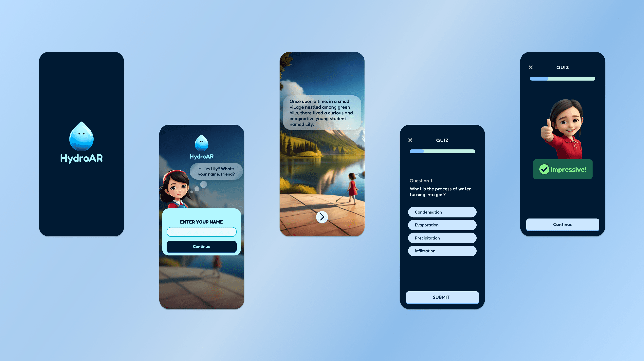Select the Condensation answer option

pyautogui.click(x=441, y=212)
